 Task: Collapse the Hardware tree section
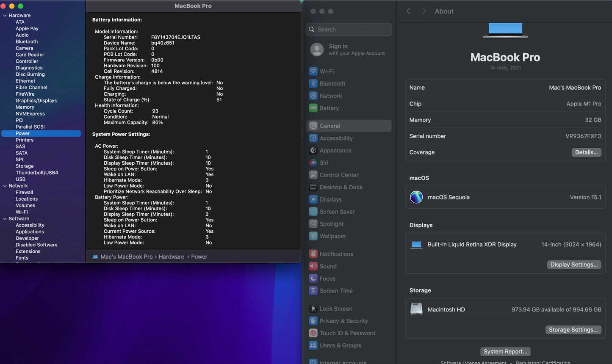5,16
